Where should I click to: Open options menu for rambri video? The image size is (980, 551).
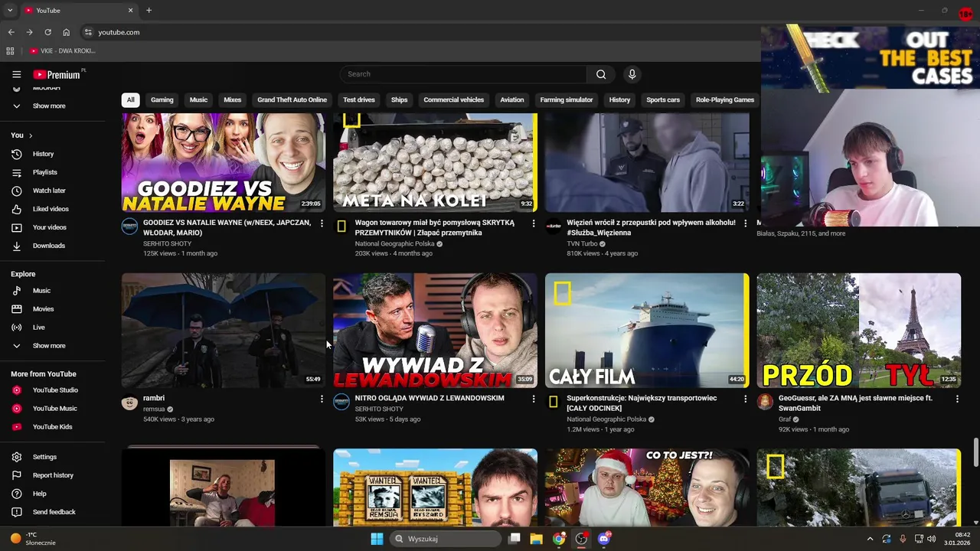322,399
